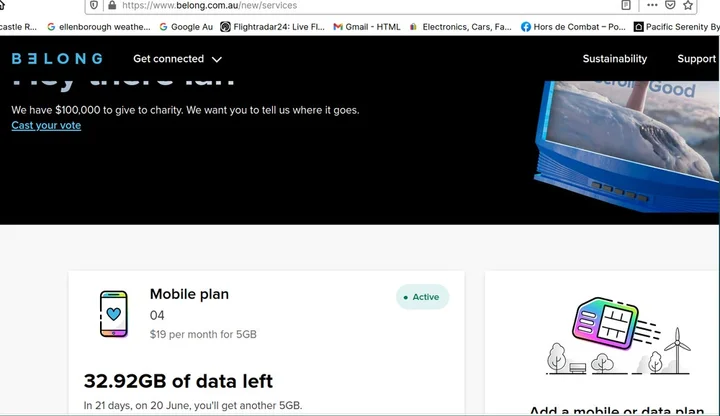Open the page actions three-dot menu
This screenshot has width=720, height=416.
pyautogui.click(x=652, y=5)
